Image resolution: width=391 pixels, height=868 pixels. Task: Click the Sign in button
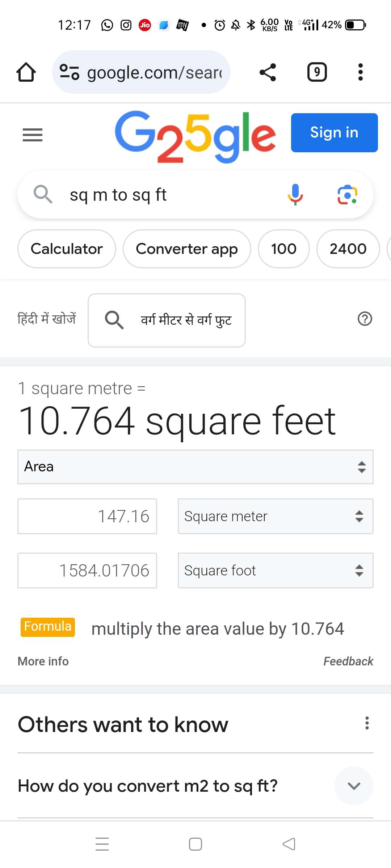pyautogui.click(x=334, y=133)
